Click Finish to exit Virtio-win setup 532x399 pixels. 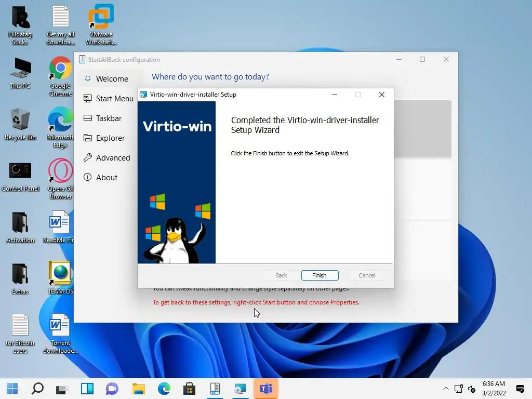(x=320, y=275)
